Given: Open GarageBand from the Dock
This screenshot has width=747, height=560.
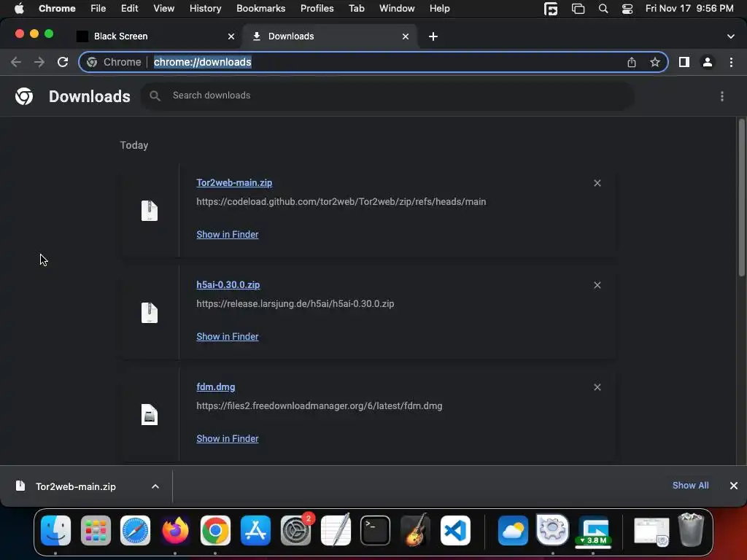Looking at the screenshot, I should tap(415, 530).
